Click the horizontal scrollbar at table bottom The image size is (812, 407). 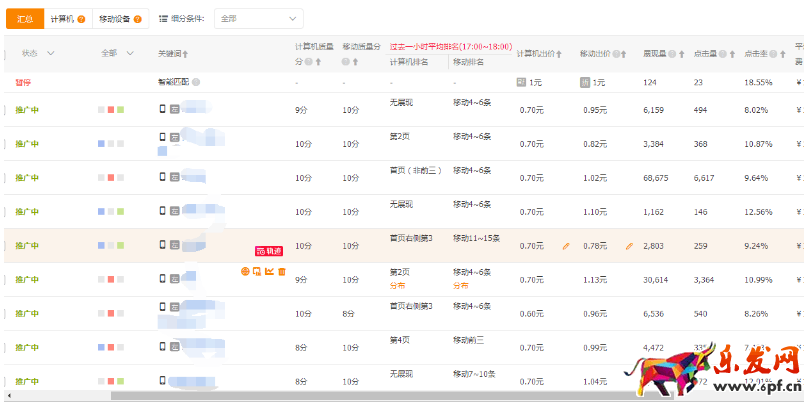pyautogui.click(x=300, y=396)
